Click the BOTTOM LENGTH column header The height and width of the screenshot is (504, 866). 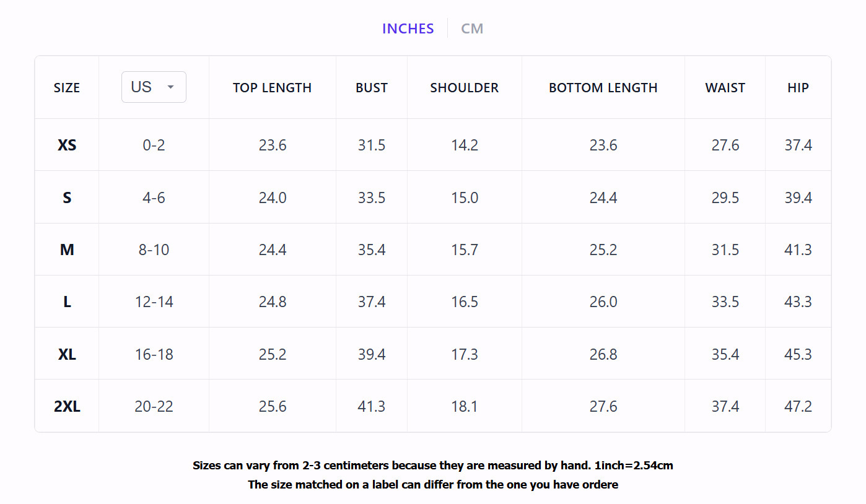(x=603, y=88)
